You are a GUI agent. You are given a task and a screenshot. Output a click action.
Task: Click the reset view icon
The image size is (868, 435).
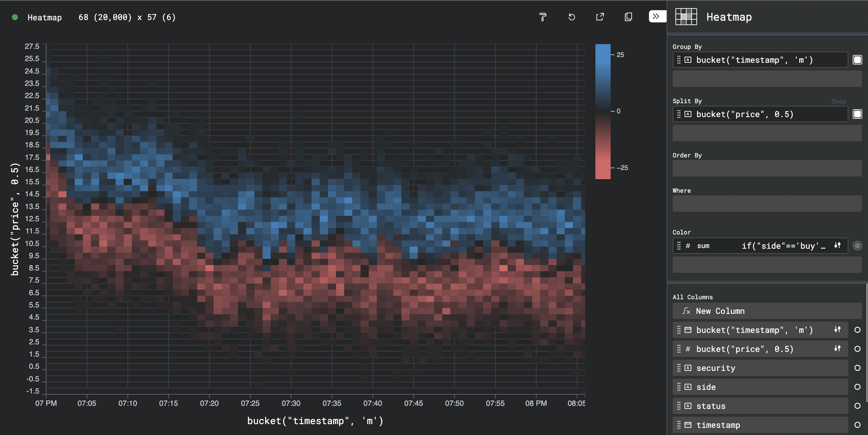coord(572,17)
